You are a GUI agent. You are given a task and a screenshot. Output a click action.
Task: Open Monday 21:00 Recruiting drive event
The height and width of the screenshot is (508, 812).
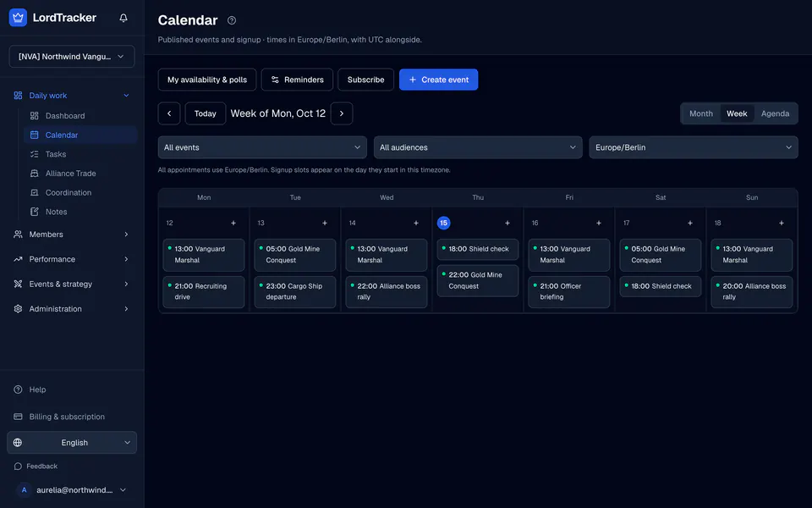[204, 292]
